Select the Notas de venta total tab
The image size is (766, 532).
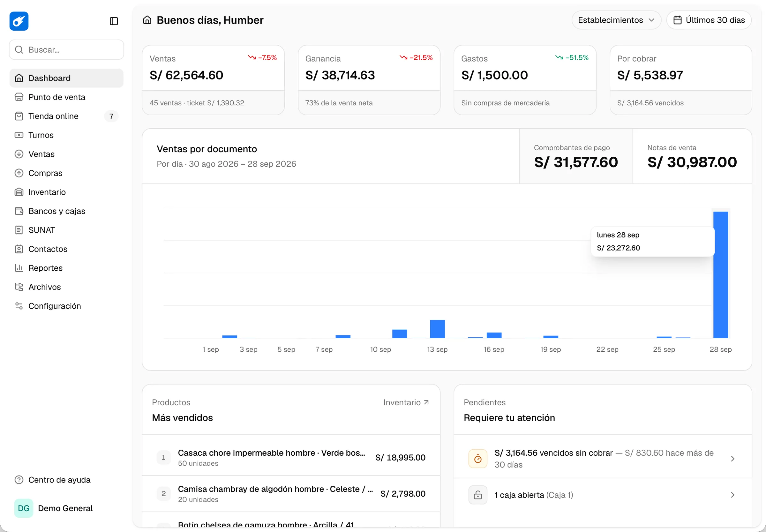pos(692,156)
